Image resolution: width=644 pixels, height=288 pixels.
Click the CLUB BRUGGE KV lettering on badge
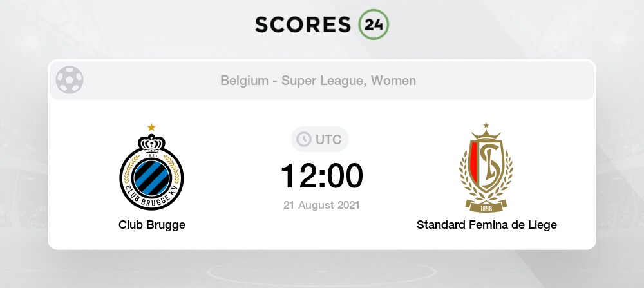pyautogui.click(x=152, y=197)
